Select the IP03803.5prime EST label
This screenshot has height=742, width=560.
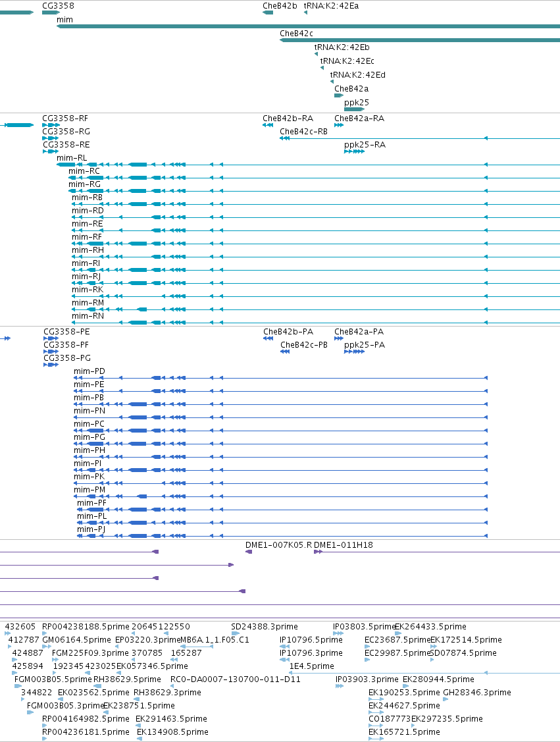pyautogui.click(x=364, y=627)
